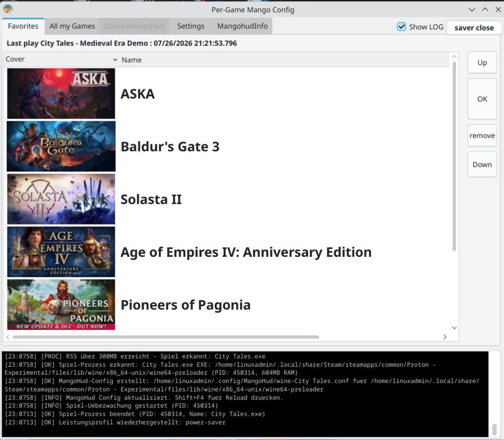Screen dimensions: 504x440
Task: Click the remove button
Action: pyautogui.click(x=482, y=135)
